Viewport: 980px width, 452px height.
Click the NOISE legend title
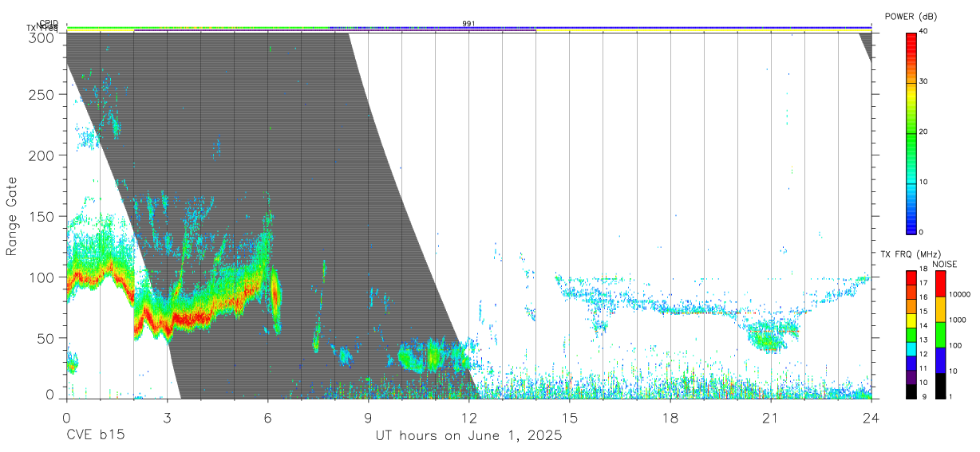click(x=945, y=264)
